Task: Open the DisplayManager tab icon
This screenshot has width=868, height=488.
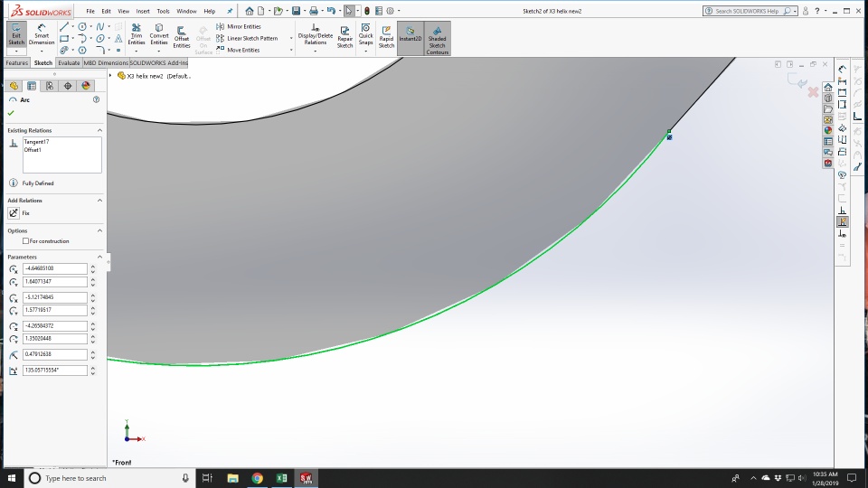Action: click(x=85, y=86)
